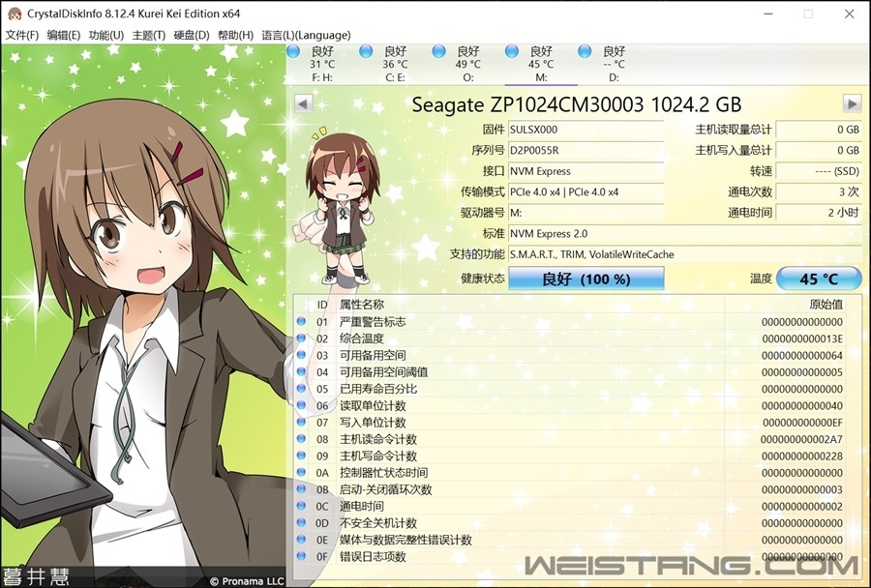Select the O: drive status orb
Image resolution: width=871 pixels, height=588 pixels.
coord(438,51)
